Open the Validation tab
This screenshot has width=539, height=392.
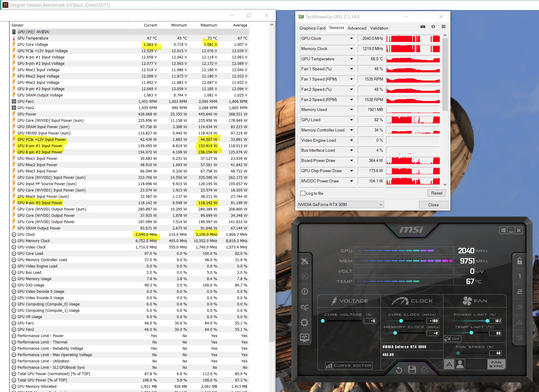[379, 28]
